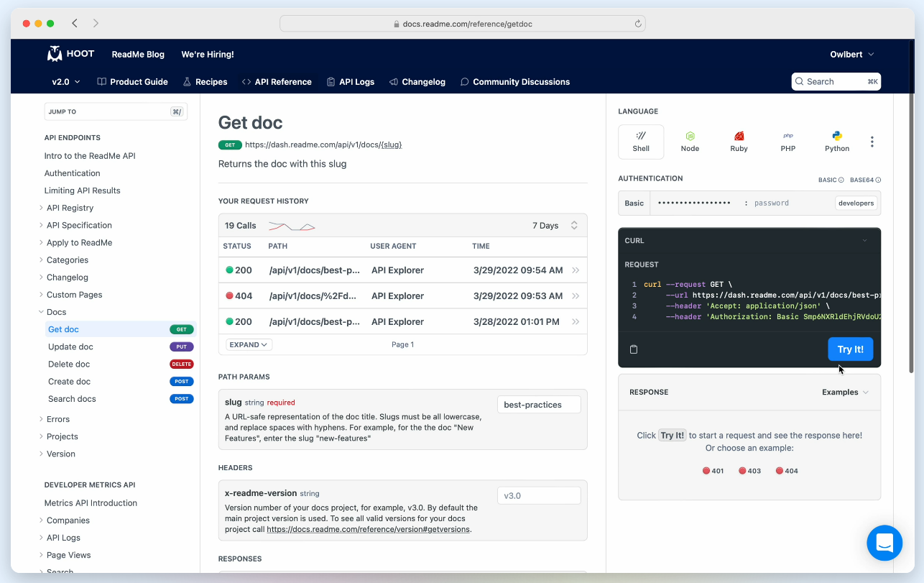Open Limiting API Results page
Viewport: 924px width, 583px height.
(x=83, y=190)
